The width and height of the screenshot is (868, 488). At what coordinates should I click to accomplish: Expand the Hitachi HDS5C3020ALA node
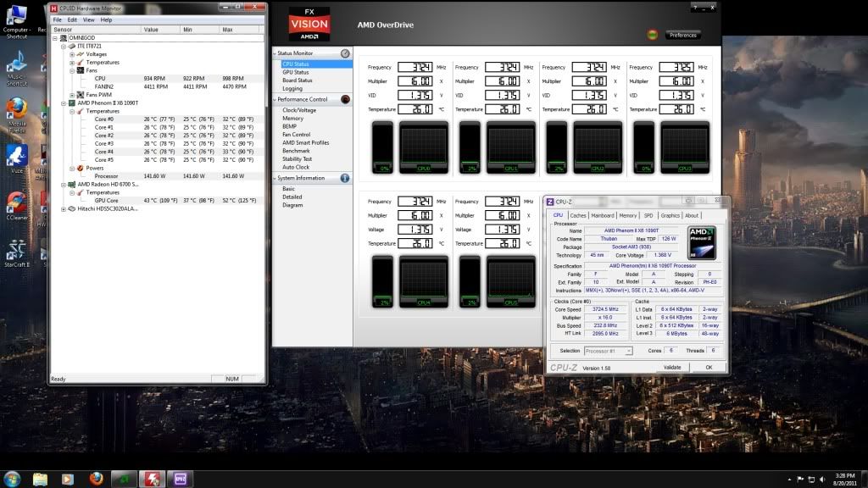click(64, 209)
